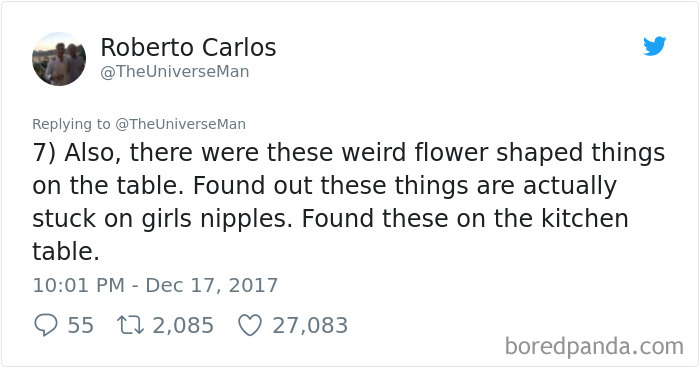Click the 2,085 retweets count

(x=183, y=325)
